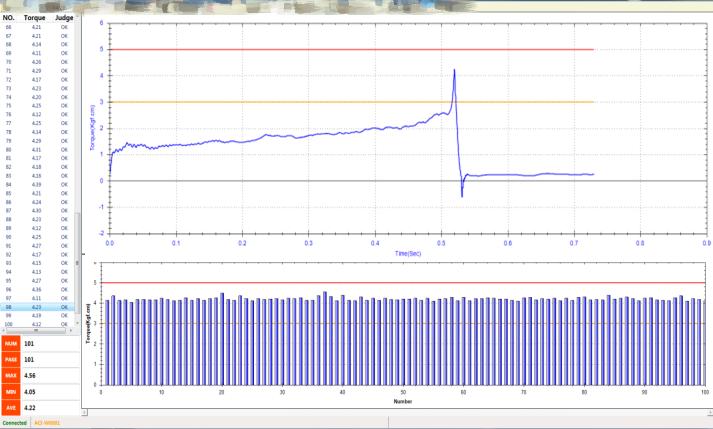Image resolution: width=713 pixels, height=429 pixels.
Task: Click the orange AVE label
Action: (11, 408)
